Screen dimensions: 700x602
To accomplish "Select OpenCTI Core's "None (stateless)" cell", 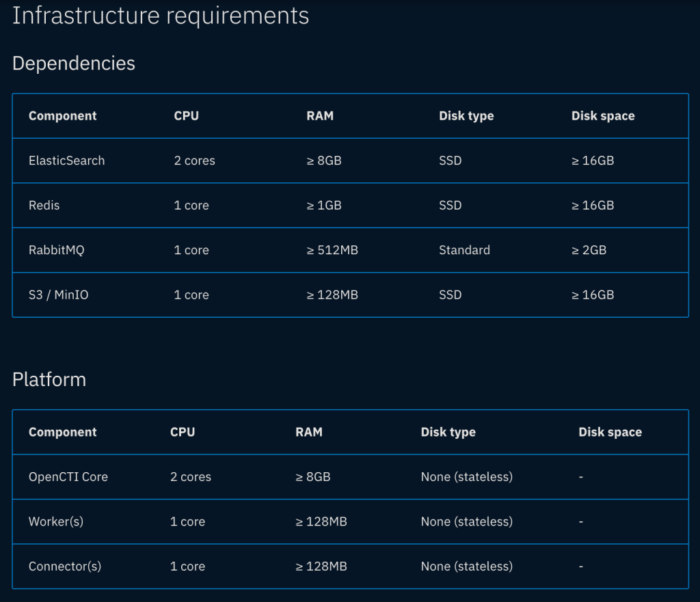I will coord(466,477).
